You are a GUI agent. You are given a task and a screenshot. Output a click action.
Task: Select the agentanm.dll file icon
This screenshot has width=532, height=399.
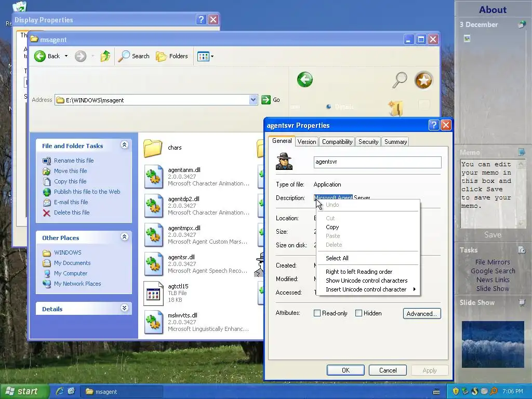click(153, 177)
